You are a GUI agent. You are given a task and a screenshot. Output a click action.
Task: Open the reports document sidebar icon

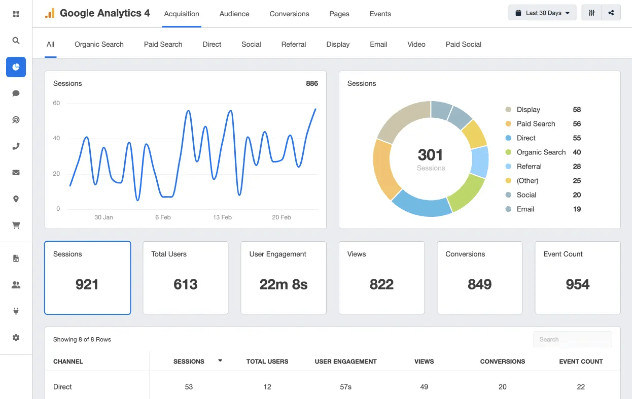tap(16, 258)
